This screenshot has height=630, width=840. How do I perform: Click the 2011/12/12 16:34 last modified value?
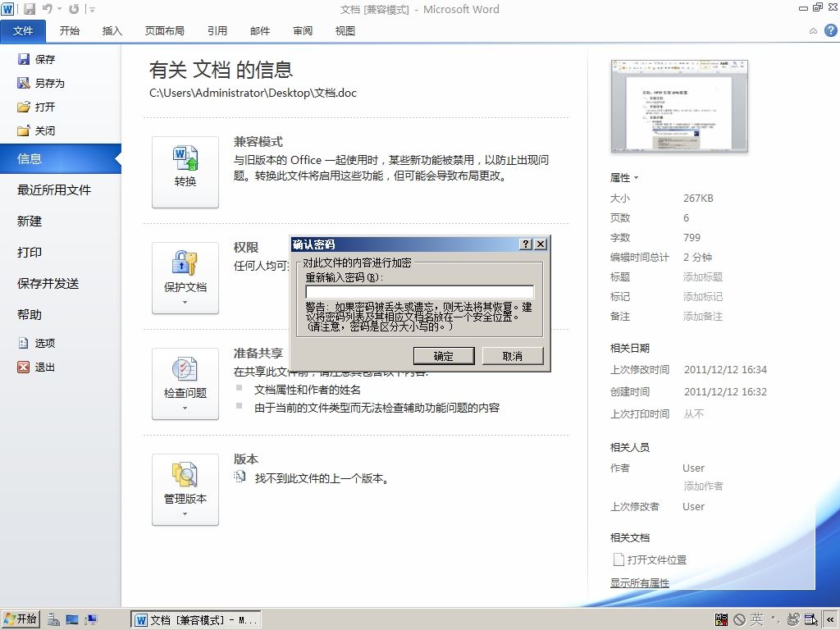725,370
